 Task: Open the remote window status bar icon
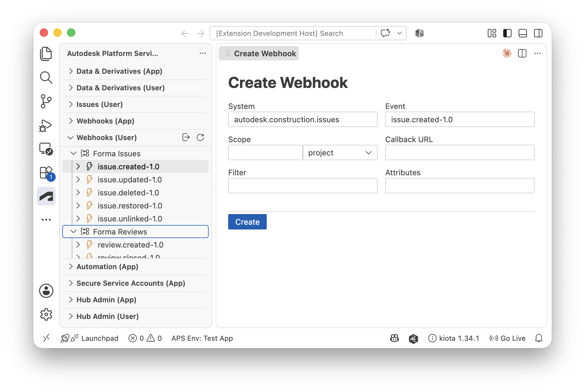(46, 338)
